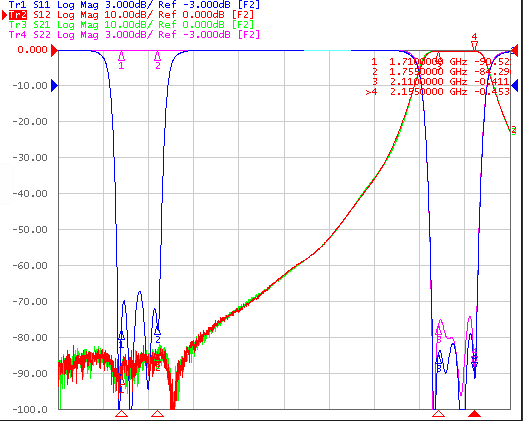Image resolution: width=523 pixels, height=421 pixels.
Task: Click marker readout row '3 2.1100000 GHz'
Action: coord(441,82)
